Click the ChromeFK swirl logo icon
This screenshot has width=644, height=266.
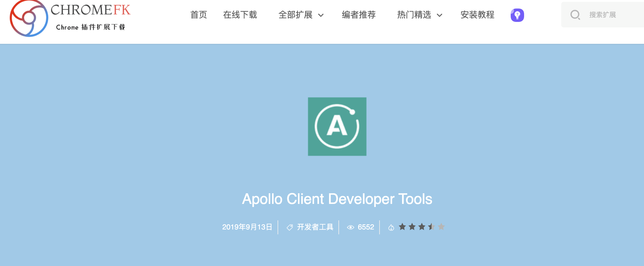29,18
